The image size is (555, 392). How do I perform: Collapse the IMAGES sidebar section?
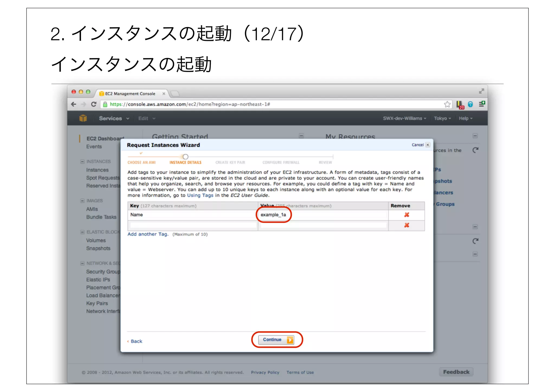(82, 201)
